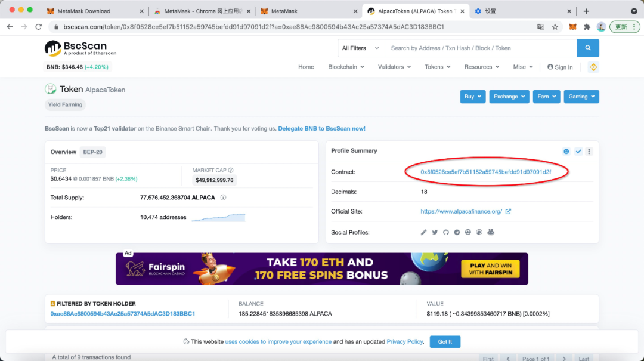This screenshot has width=644, height=361.
Task: Click the market cap value $49,912,999.76
Action: tap(215, 180)
